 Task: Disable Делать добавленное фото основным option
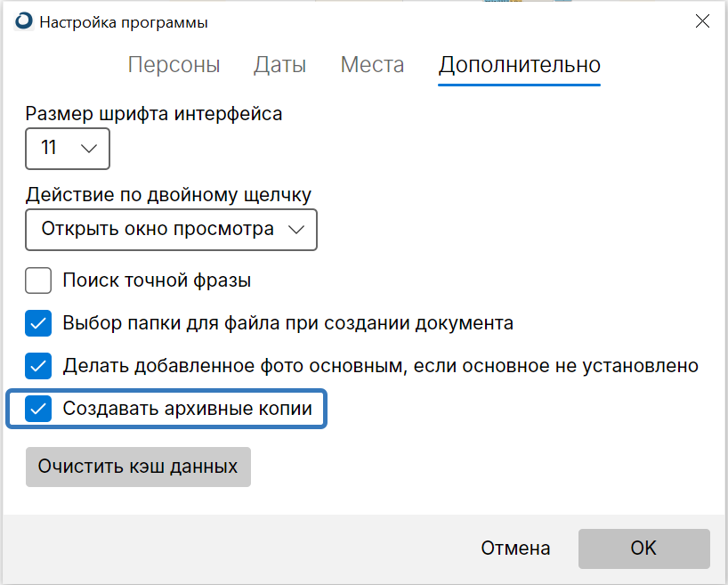38,366
